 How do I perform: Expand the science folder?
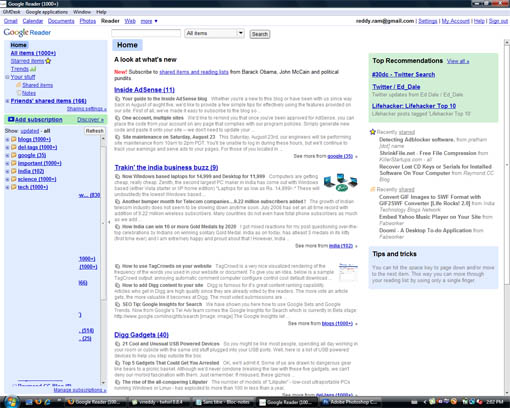coord(7,179)
